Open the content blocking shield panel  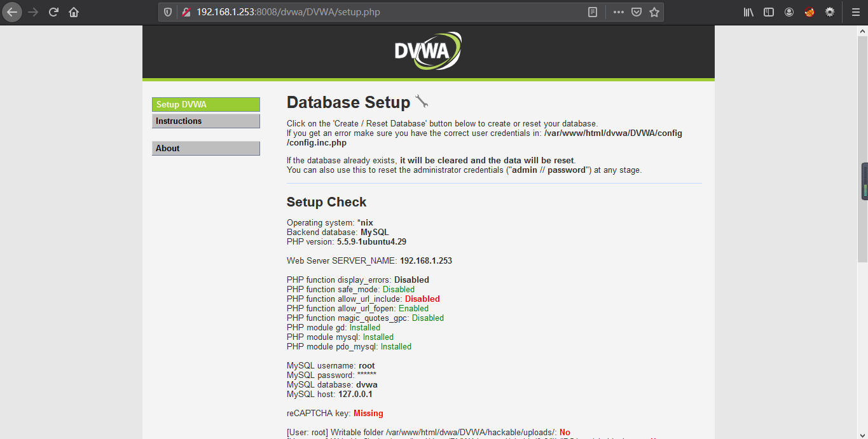167,11
